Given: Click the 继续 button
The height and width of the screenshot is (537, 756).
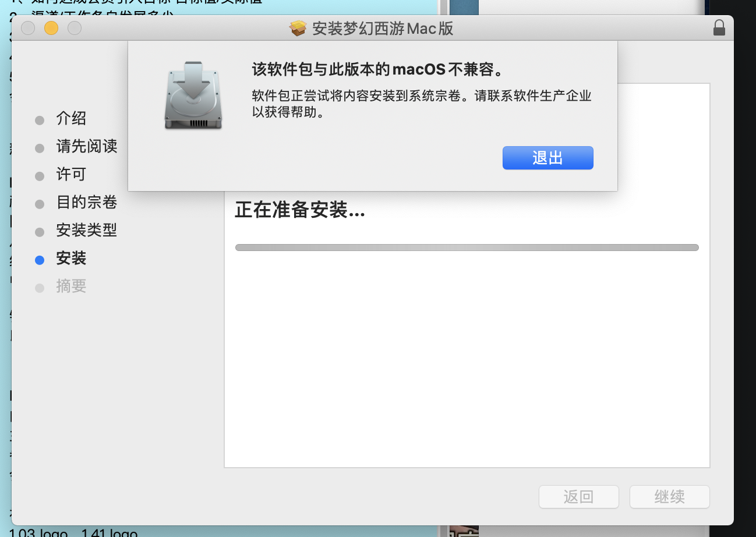Looking at the screenshot, I should 670,497.
